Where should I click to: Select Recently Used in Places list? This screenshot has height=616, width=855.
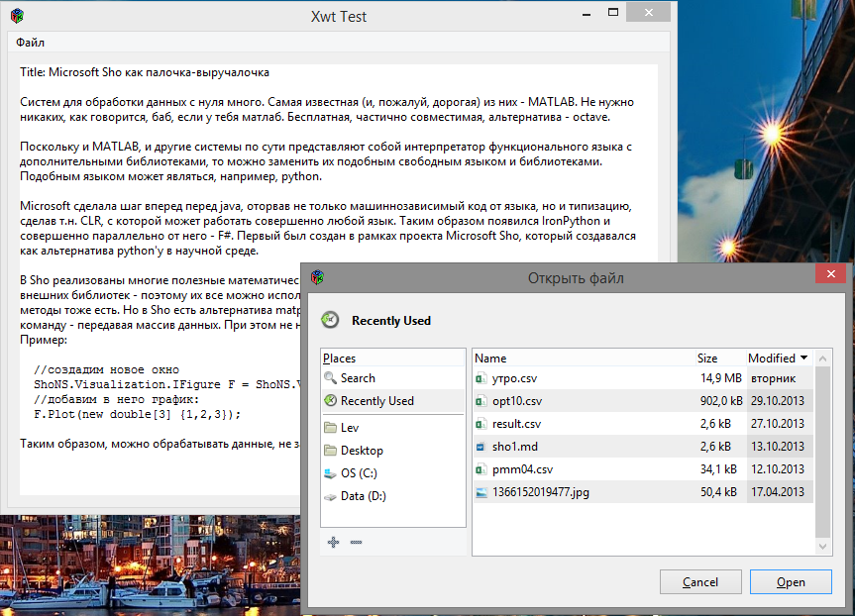(x=392, y=401)
